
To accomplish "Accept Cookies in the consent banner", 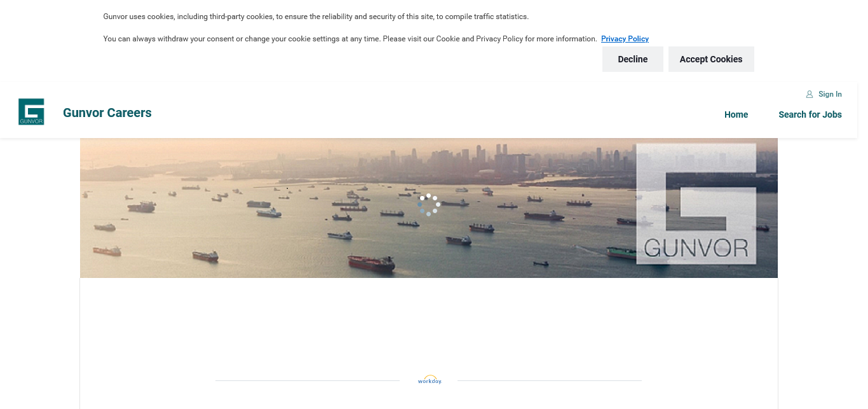I will point(711,59).
